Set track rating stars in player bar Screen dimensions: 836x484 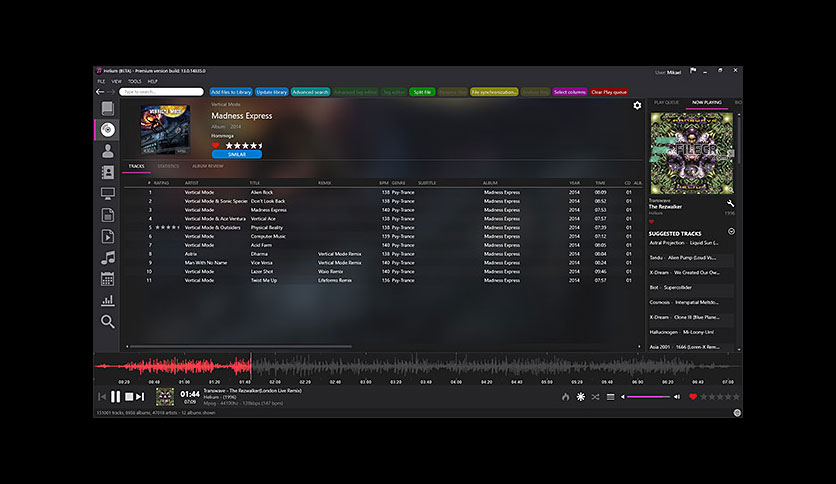720,397
